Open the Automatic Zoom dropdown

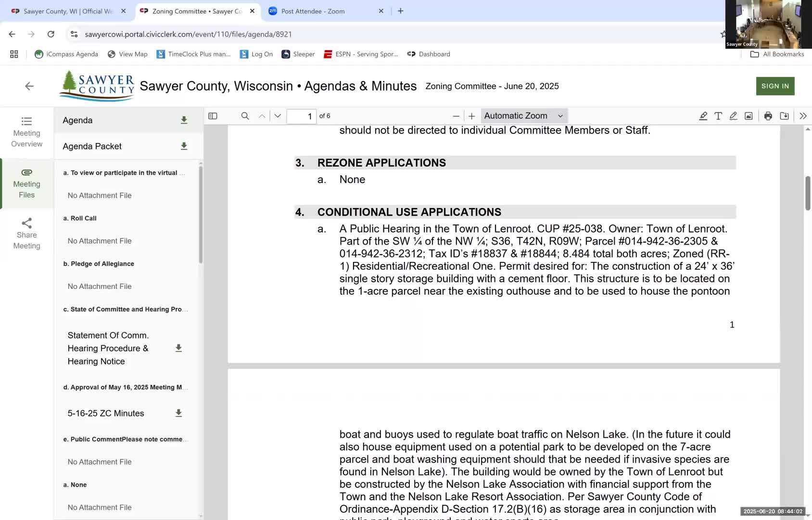[x=523, y=116]
